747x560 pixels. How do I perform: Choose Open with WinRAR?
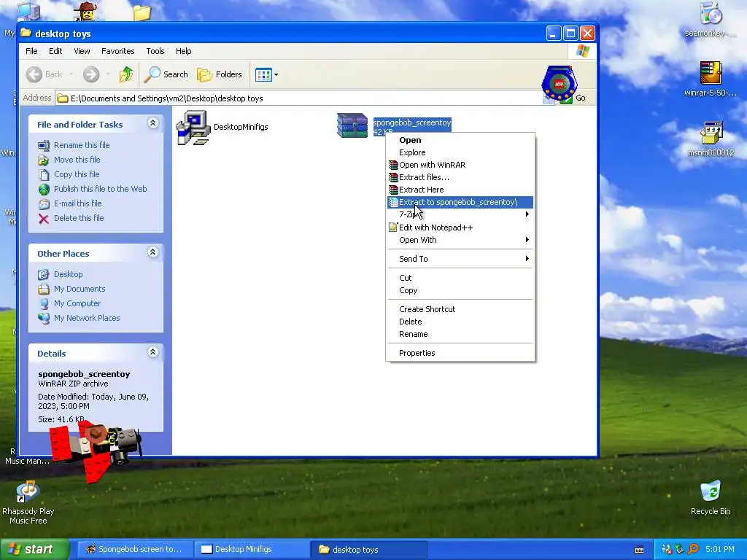tap(460, 165)
